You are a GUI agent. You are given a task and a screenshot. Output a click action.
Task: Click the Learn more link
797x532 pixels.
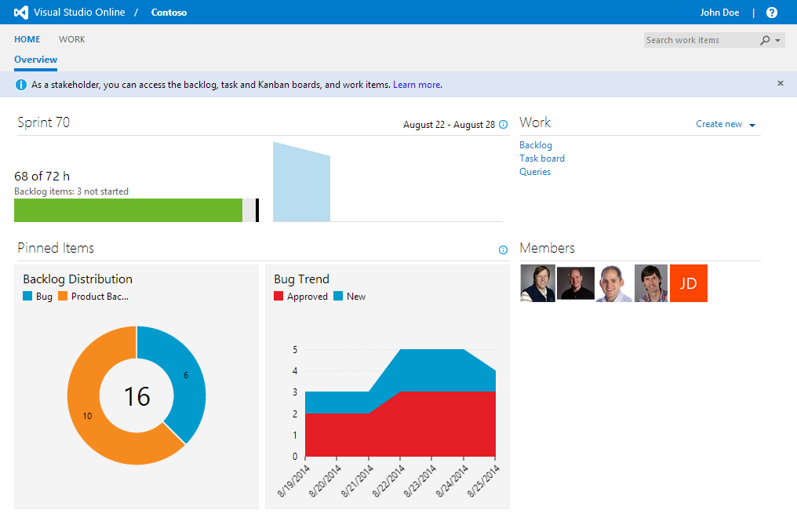pyautogui.click(x=417, y=85)
